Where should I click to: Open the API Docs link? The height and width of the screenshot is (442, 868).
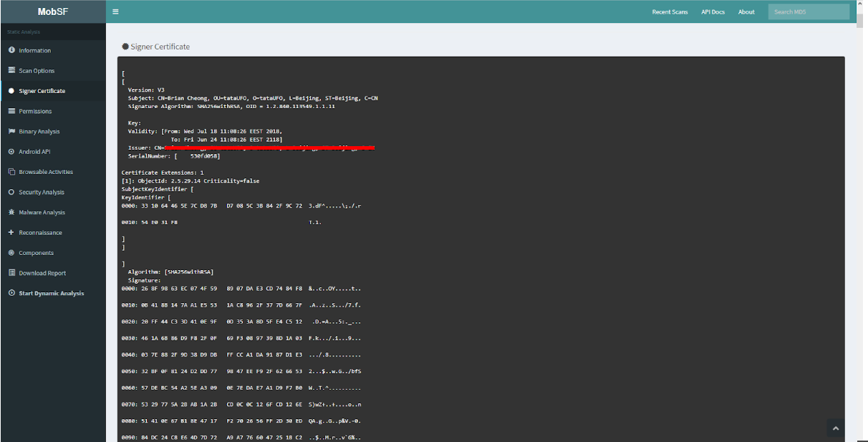713,11
